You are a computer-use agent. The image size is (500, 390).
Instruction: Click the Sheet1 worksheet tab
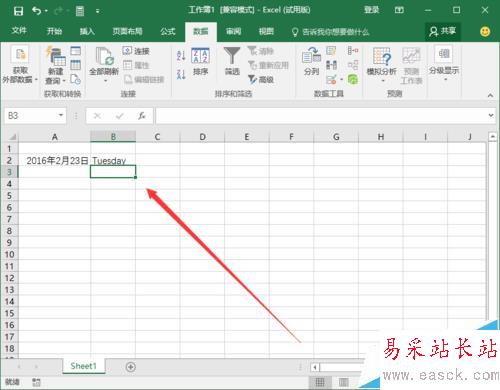(83, 366)
